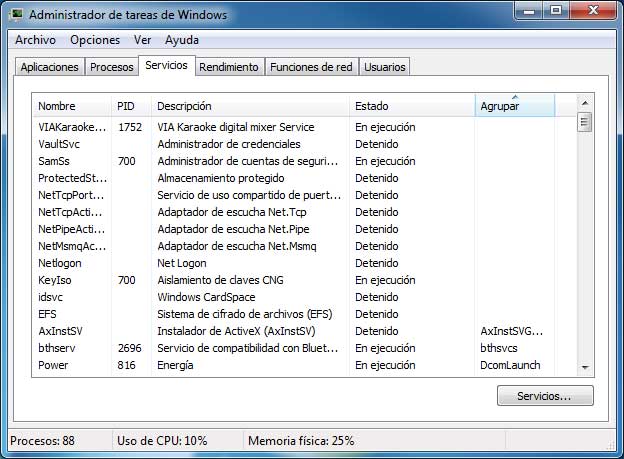Switch to the Aplicaciones tab
624x459 pixels.
click(50, 67)
